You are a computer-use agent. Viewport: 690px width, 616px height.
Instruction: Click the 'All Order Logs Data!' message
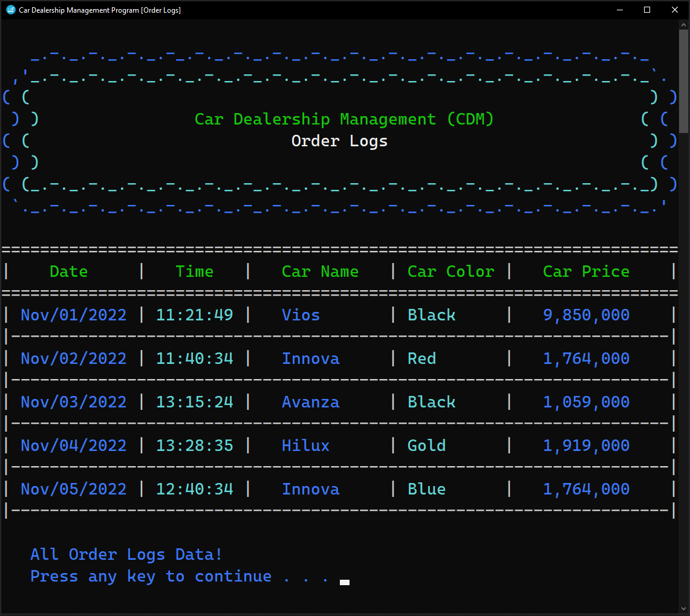pyautogui.click(x=126, y=555)
